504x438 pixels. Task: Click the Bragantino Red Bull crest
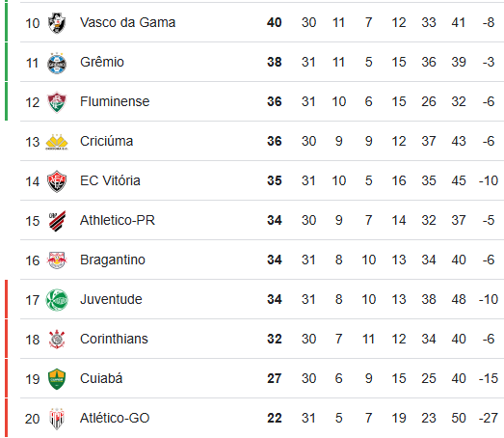coord(57,260)
